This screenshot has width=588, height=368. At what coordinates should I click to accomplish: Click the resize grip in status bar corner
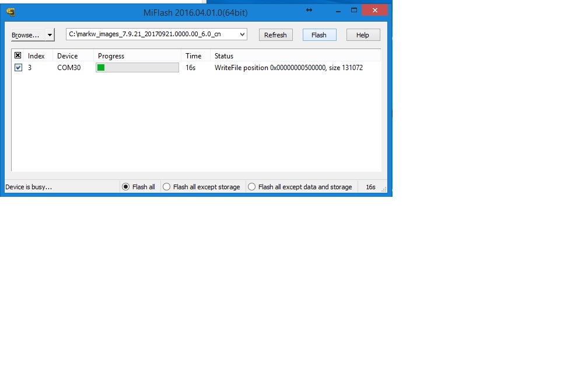[384, 189]
